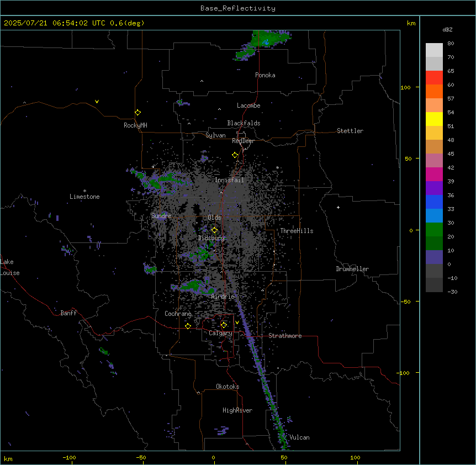This screenshot has width=476, height=465.
Task: Click the Drumheller label
Action: (352, 269)
